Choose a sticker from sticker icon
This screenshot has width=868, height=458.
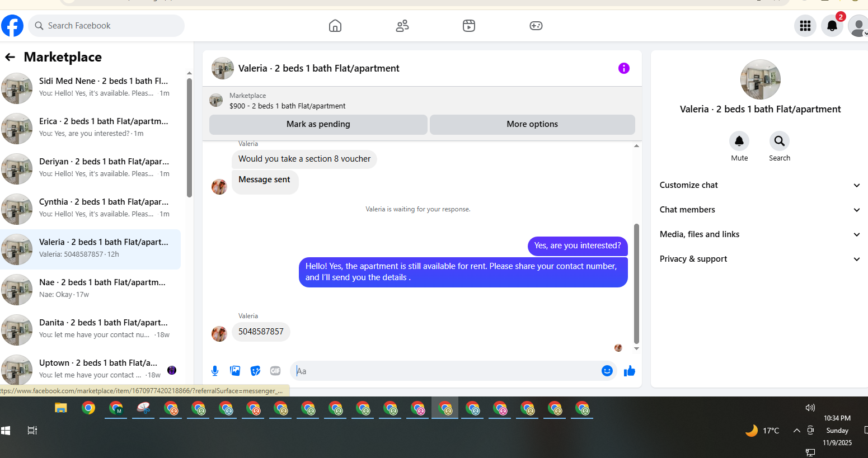[255, 371]
